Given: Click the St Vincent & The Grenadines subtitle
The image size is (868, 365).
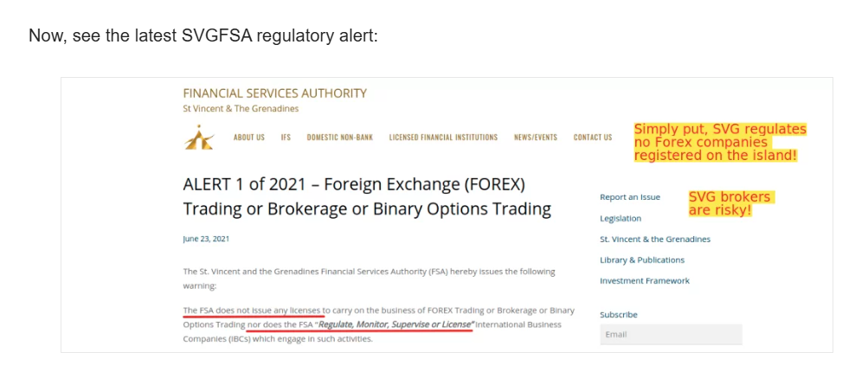Looking at the screenshot, I should click(x=241, y=108).
